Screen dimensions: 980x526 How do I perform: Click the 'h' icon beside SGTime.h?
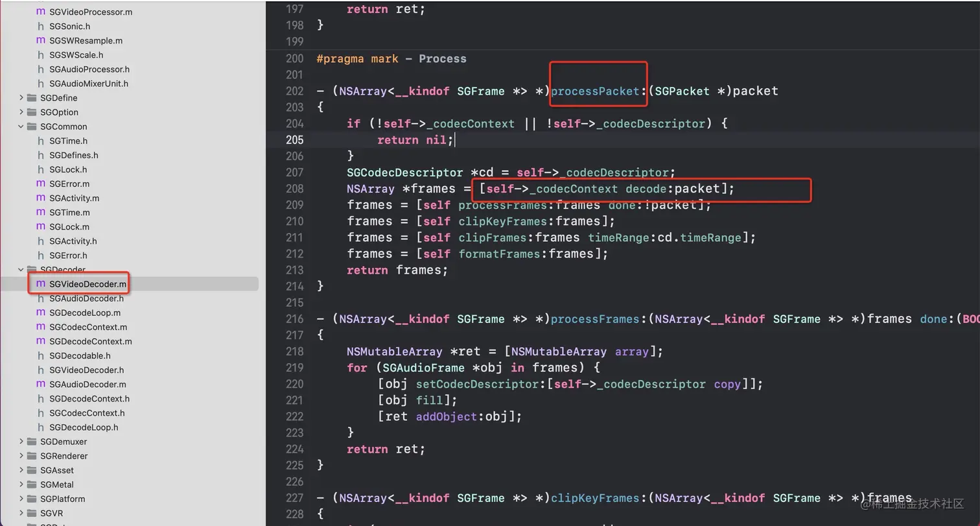[41, 141]
